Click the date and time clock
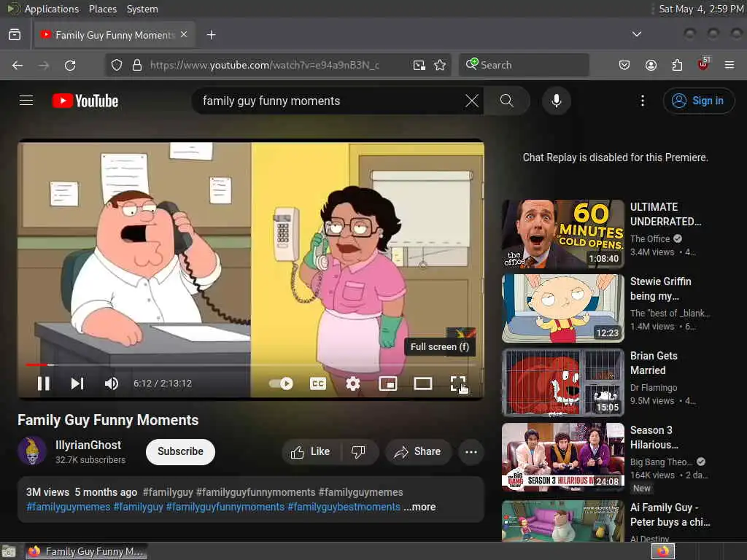Screen dimensions: 747x560 click(x=701, y=9)
